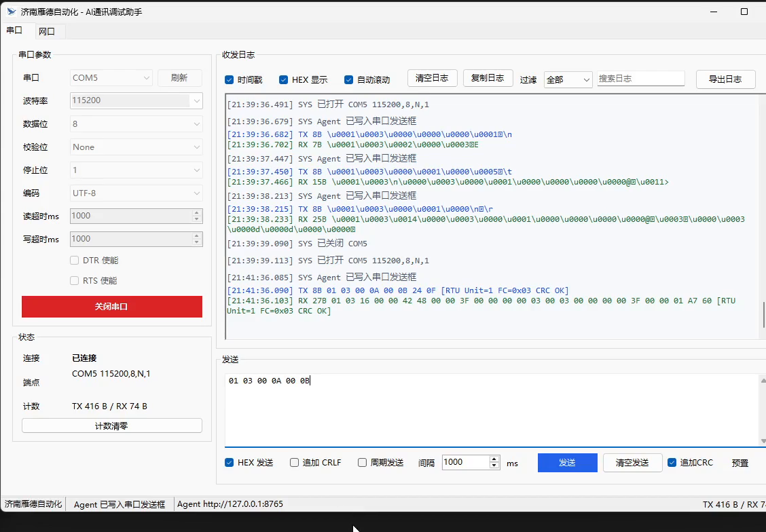
Task: Toggle the 自动滚动 checkbox
Action: click(348, 79)
